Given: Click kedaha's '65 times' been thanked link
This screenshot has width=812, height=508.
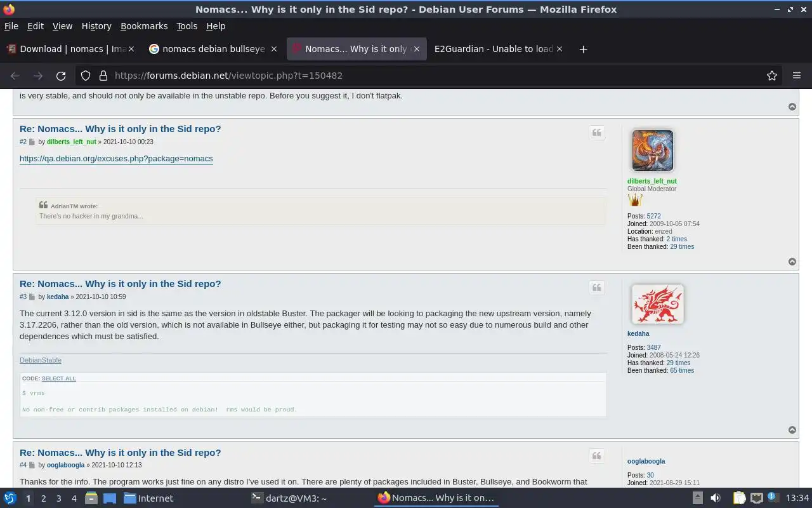Looking at the screenshot, I should coord(682,371).
